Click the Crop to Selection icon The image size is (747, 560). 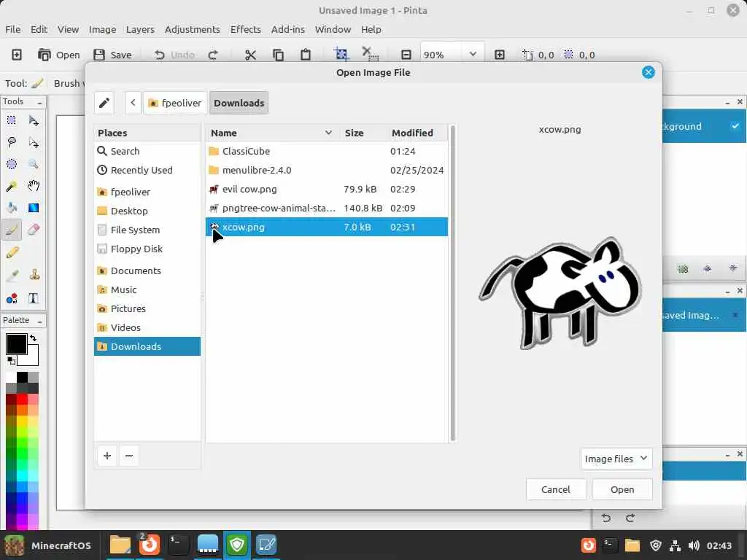tap(341, 54)
